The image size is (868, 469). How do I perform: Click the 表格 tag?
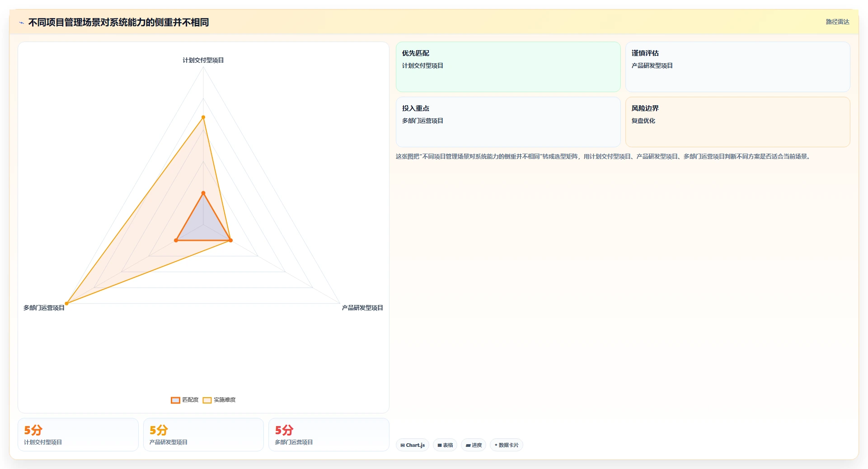click(x=445, y=445)
